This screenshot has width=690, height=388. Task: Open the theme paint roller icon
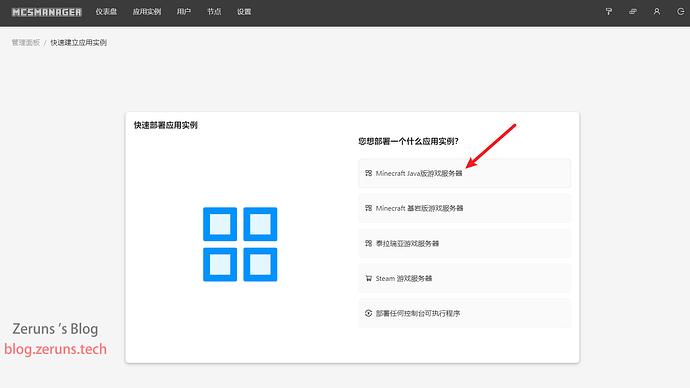pyautogui.click(x=609, y=12)
